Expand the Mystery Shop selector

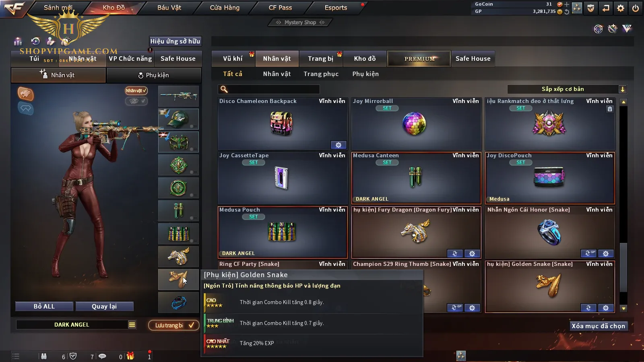click(300, 23)
